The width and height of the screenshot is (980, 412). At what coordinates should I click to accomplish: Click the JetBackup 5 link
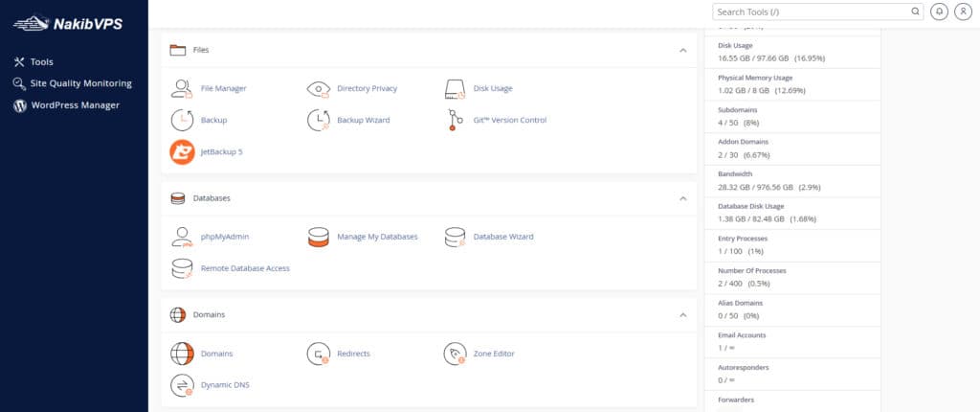click(x=221, y=151)
